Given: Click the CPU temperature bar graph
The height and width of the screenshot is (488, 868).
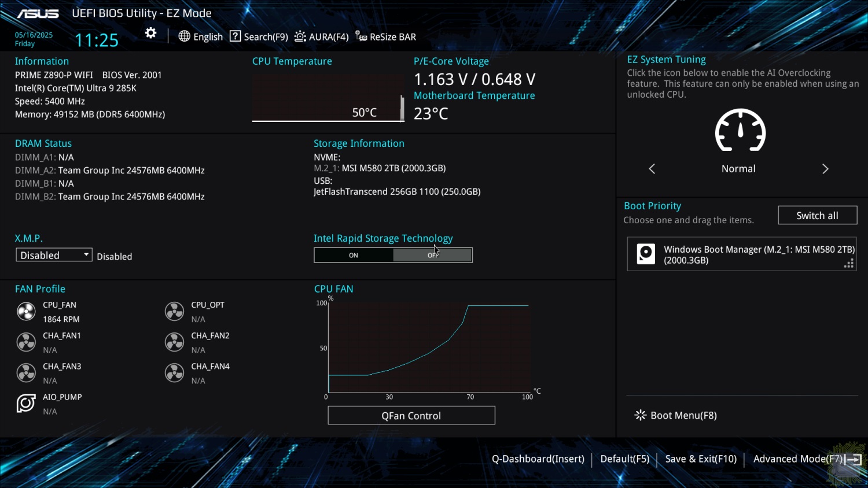Looking at the screenshot, I should (x=328, y=98).
